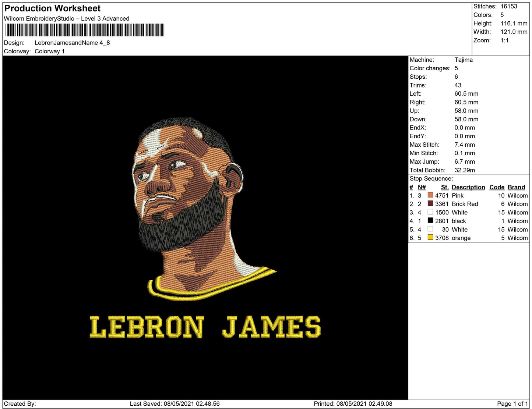Select the White swatch for stop 3
Viewport: 532px width, 409px height.
click(x=431, y=212)
